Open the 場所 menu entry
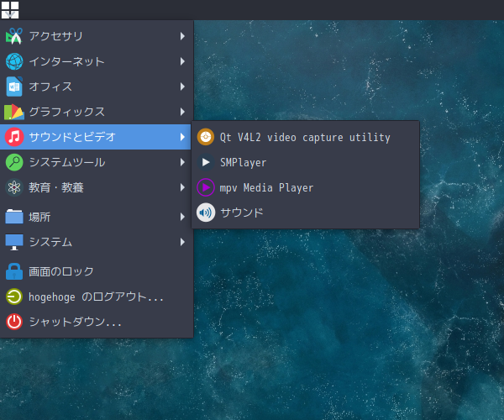The image size is (504, 420). point(97,217)
